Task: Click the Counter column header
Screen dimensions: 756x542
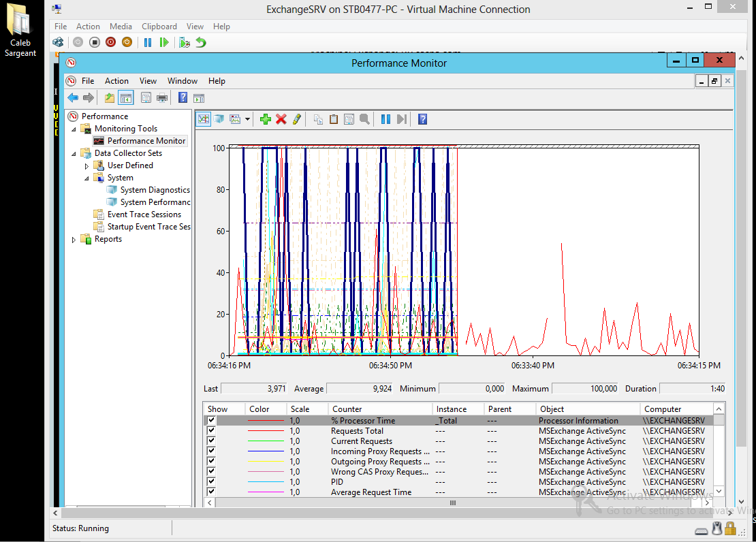Action: [380, 409]
